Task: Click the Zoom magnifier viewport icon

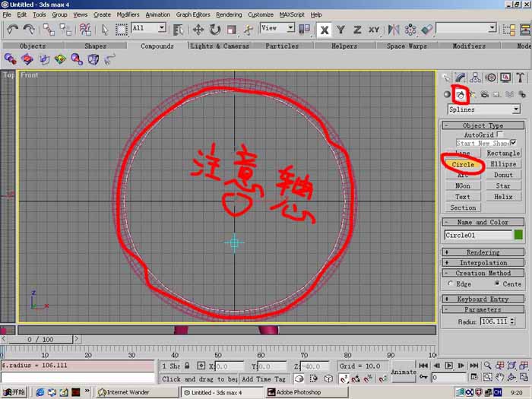Action: click(x=488, y=366)
